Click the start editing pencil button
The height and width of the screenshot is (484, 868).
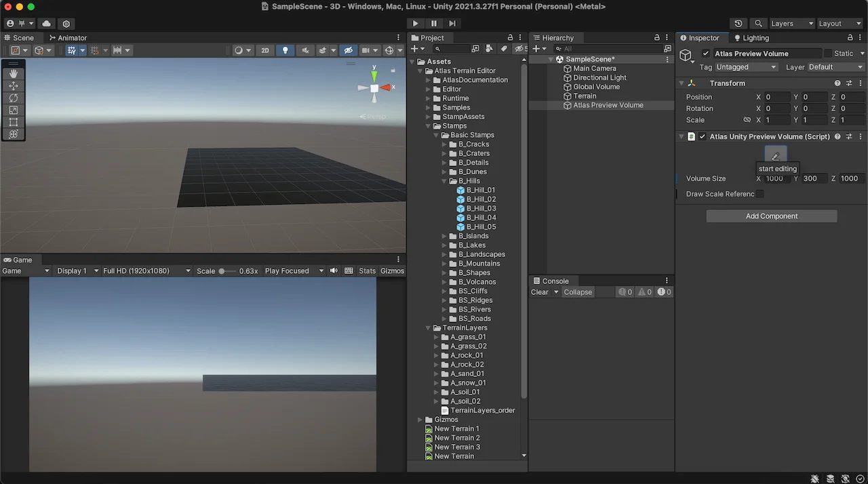tap(776, 155)
